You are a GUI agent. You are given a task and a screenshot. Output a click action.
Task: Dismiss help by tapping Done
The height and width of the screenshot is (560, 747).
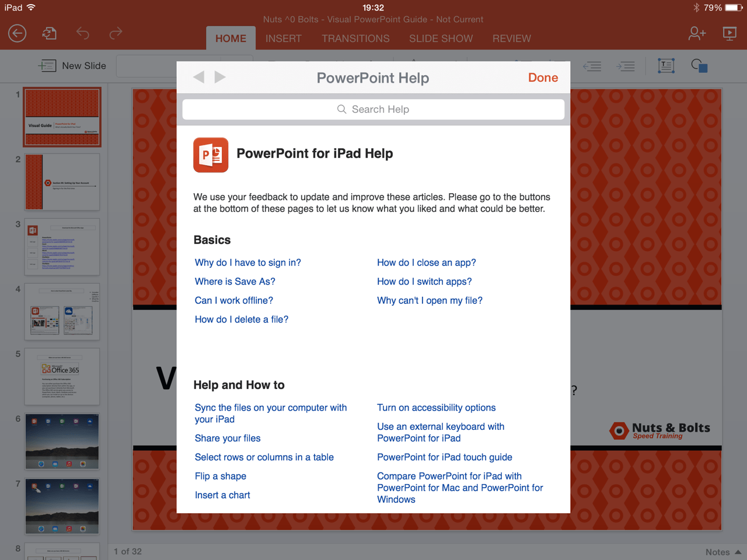[543, 77]
